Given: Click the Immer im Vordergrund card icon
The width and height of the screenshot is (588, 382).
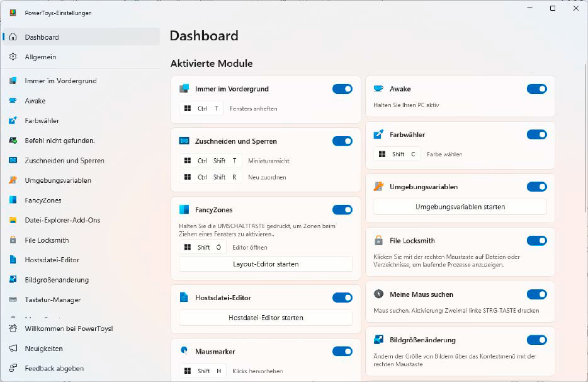Looking at the screenshot, I should [x=184, y=89].
